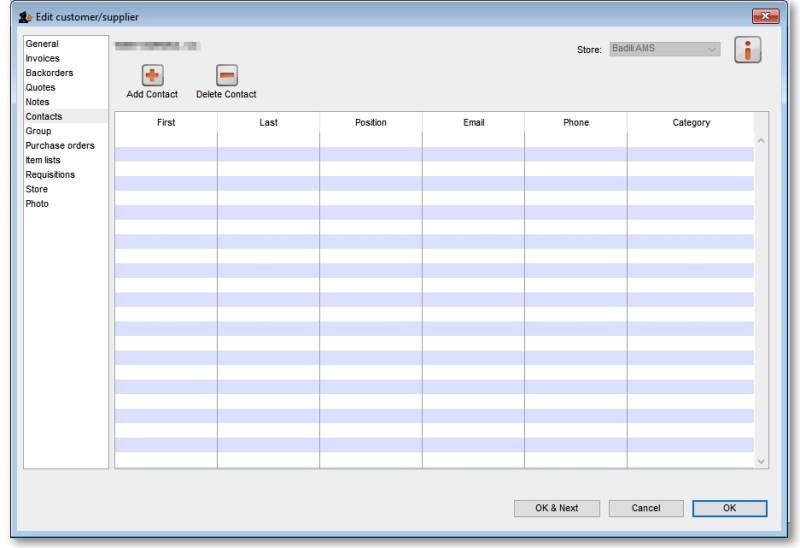
Task: Select Notes from the side list
Action: (x=38, y=102)
